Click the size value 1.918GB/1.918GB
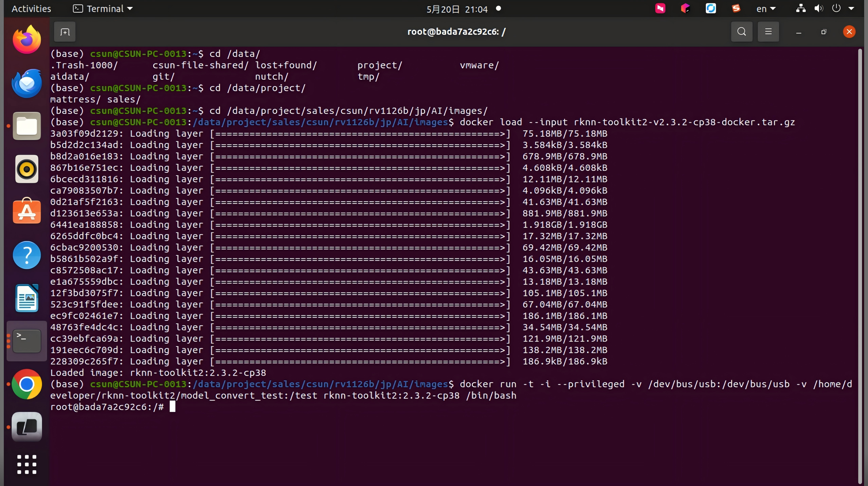868x486 pixels. click(565, 225)
